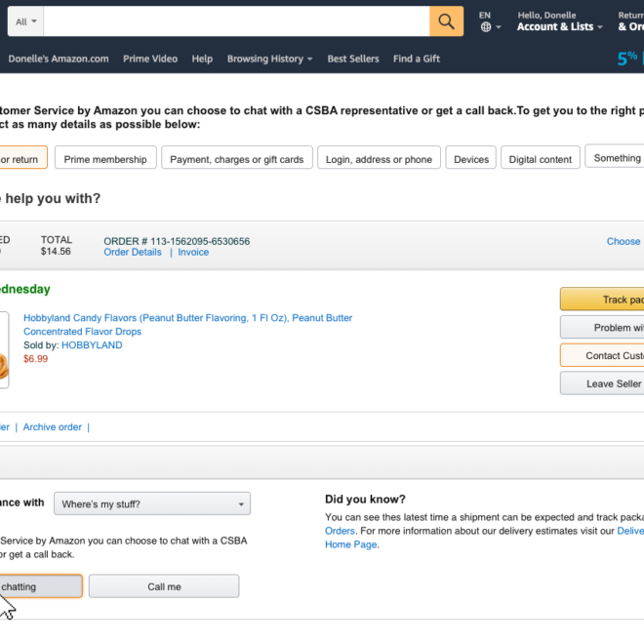
Task: Select the Devices topic
Action: [x=471, y=157]
